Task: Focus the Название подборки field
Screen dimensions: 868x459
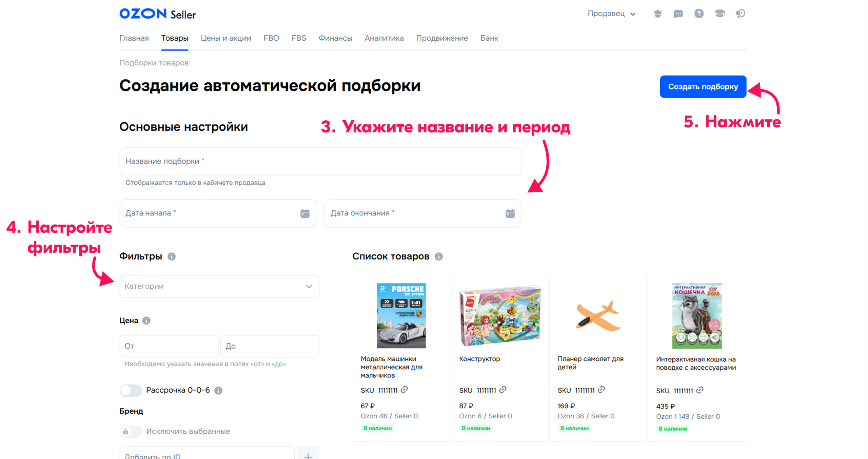Action: (320, 162)
